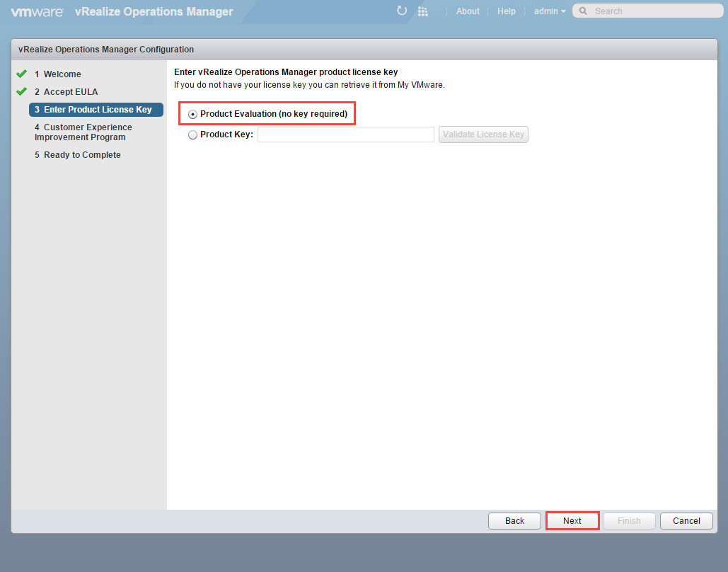Select the Product Key radio button
Screen dimensions: 728x572
click(193, 135)
